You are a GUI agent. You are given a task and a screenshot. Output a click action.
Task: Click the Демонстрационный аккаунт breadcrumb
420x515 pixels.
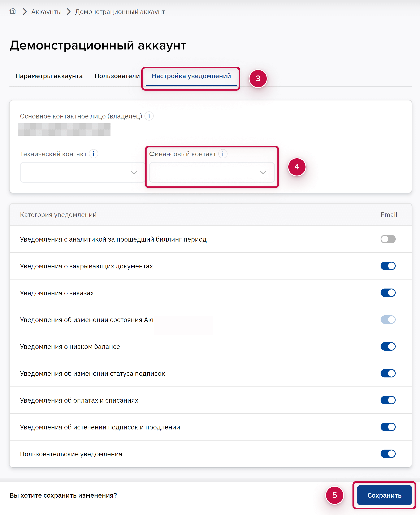click(x=120, y=12)
